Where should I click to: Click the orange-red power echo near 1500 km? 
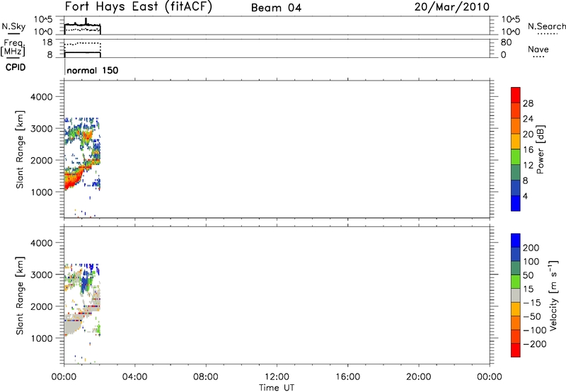tap(72, 178)
